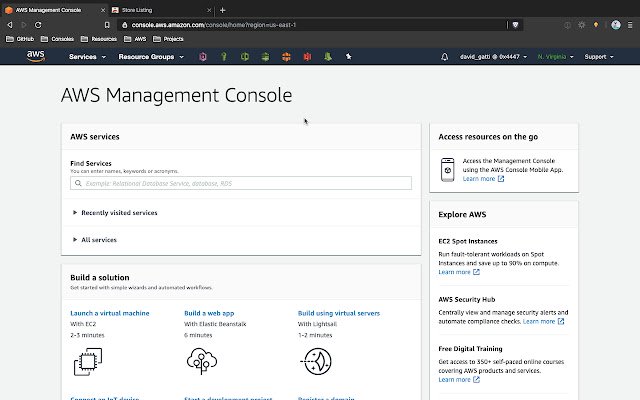The height and width of the screenshot is (400, 640).
Task: Open the green key pinned service shortcut
Action: point(224,57)
